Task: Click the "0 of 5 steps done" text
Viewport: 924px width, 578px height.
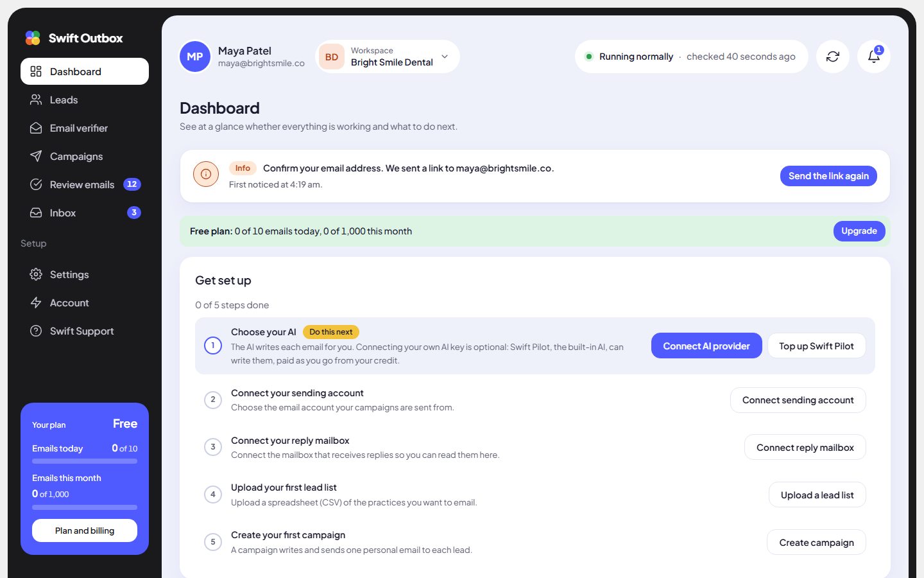Action: tap(232, 305)
